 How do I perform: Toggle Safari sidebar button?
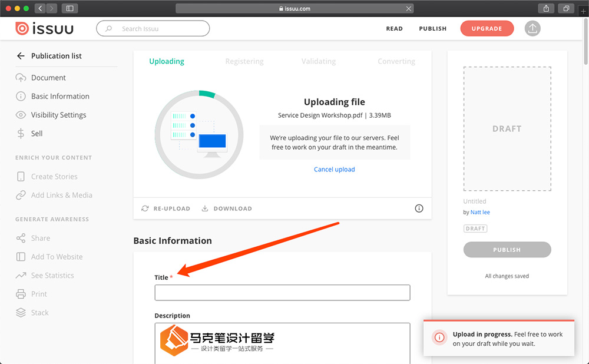tap(70, 8)
